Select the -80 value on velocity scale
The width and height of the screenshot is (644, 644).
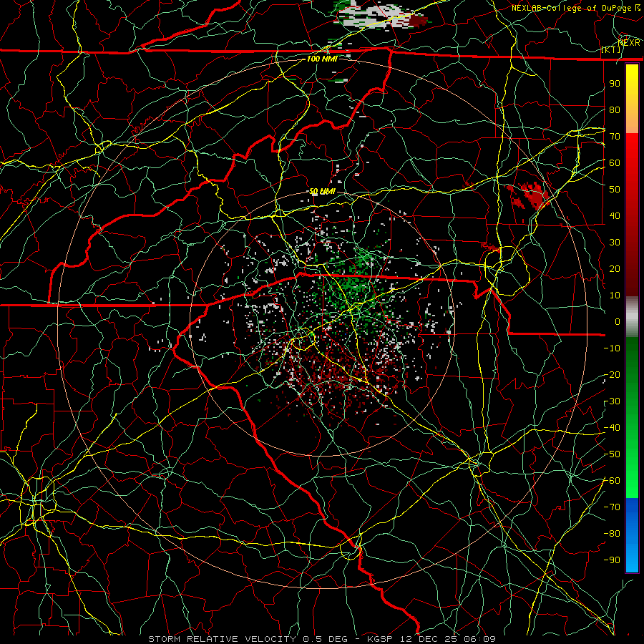pos(612,534)
